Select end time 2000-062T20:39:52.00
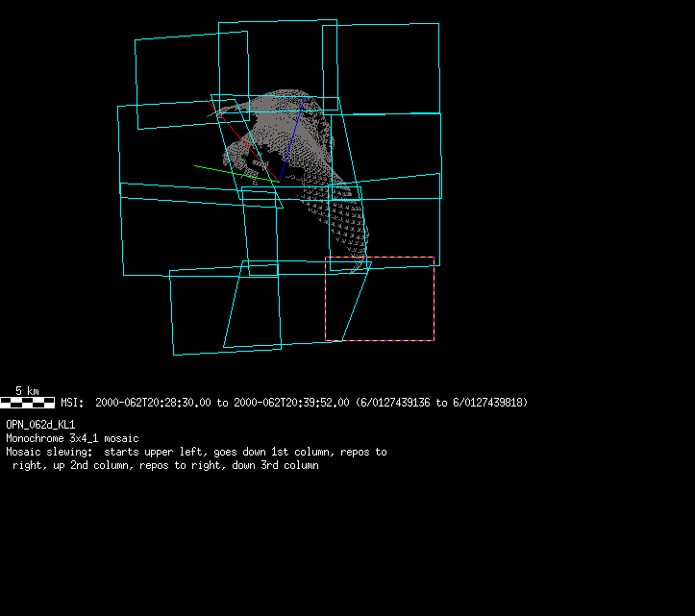 click(x=291, y=403)
